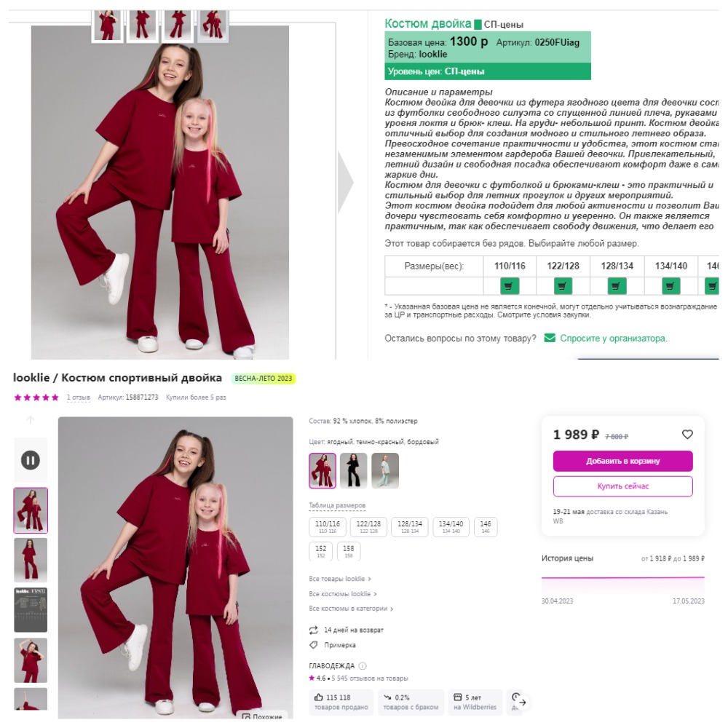Viewport: 728px width, 728px height.
Task: Expand Все костюмы looklie link
Action: coord(343,594)
